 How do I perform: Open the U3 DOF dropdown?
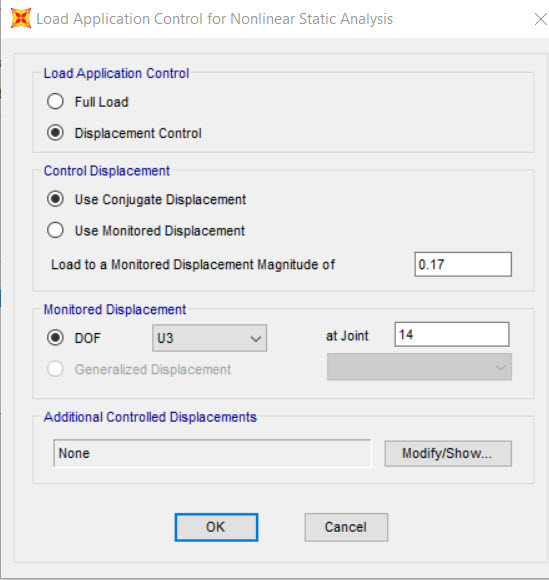point(209,338)
